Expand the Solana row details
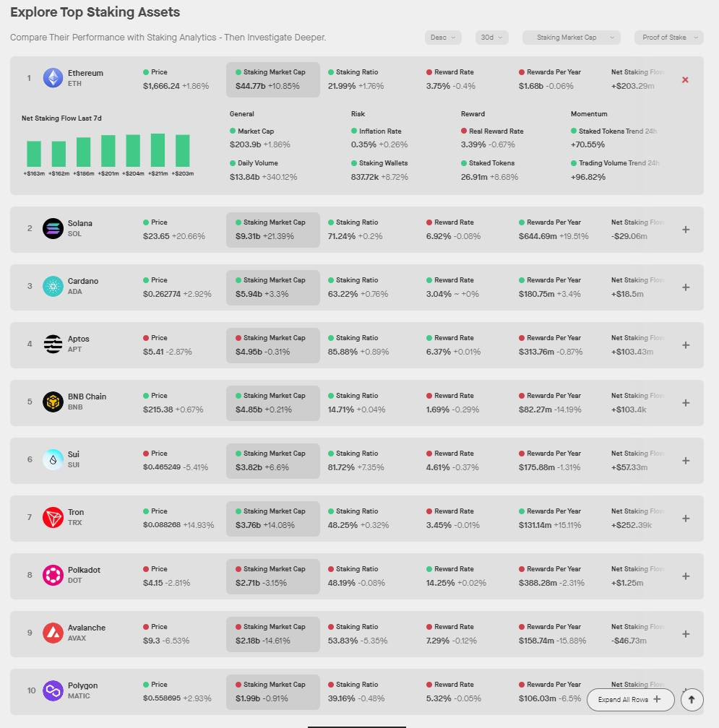The height and width of the screenshot is (728, 719). point(686,230)
